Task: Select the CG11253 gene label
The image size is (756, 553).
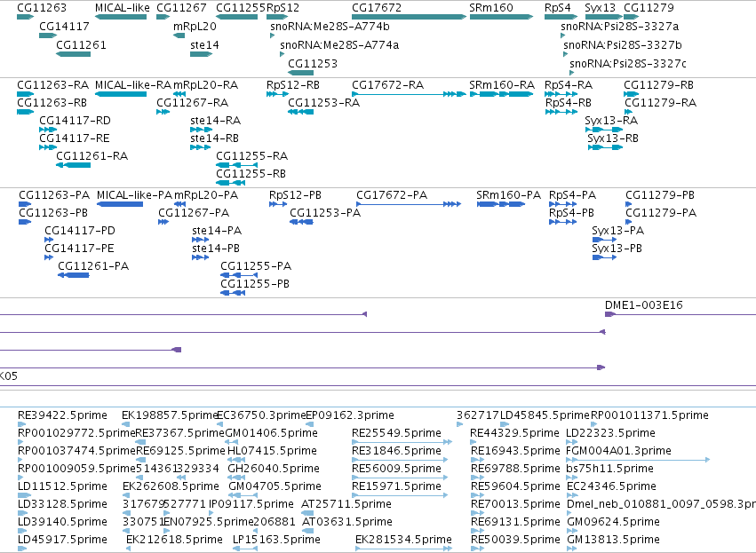Action: pyautogui.click(x=313, y=64)
